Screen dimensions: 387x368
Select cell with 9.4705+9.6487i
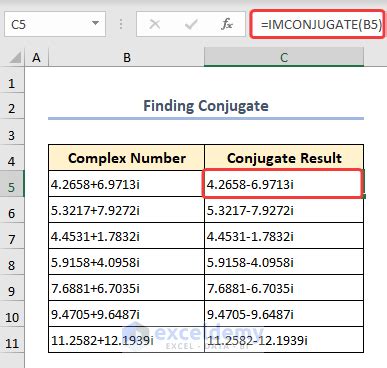tap(126, 314)
